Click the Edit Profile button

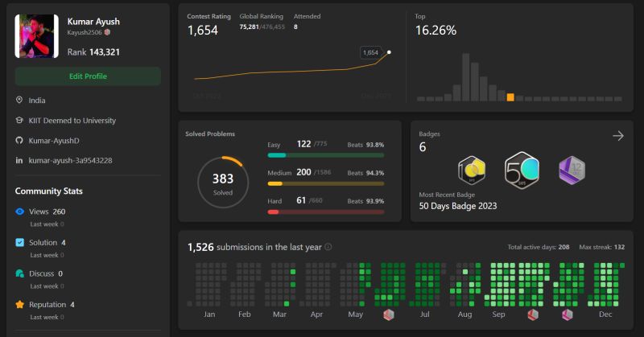click(x=88, y=76)
